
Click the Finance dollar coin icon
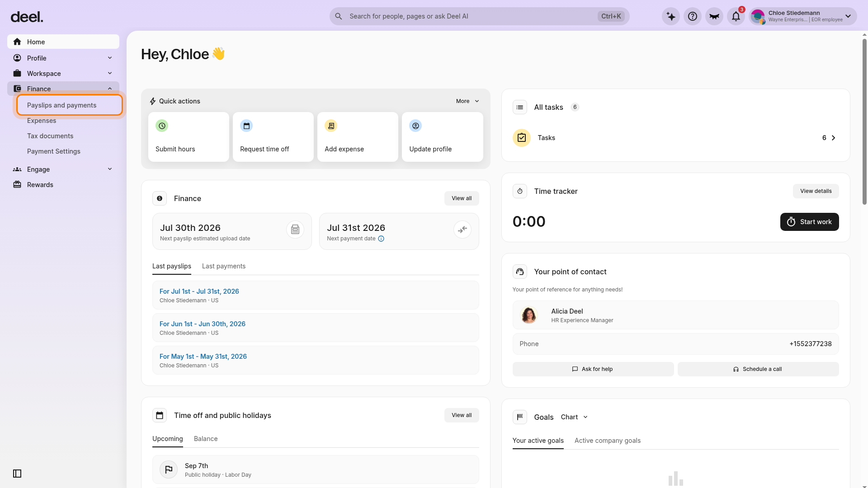click(x=160, y=198)
